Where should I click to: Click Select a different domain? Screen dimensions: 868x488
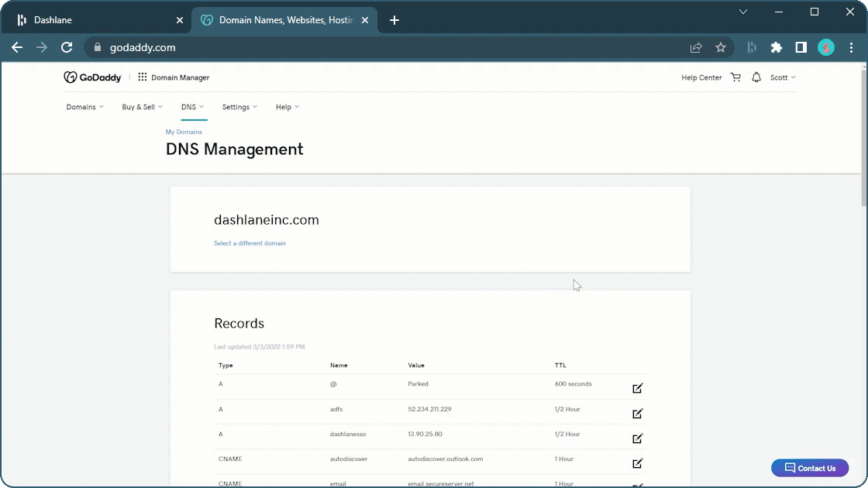[x=250, y=243]
